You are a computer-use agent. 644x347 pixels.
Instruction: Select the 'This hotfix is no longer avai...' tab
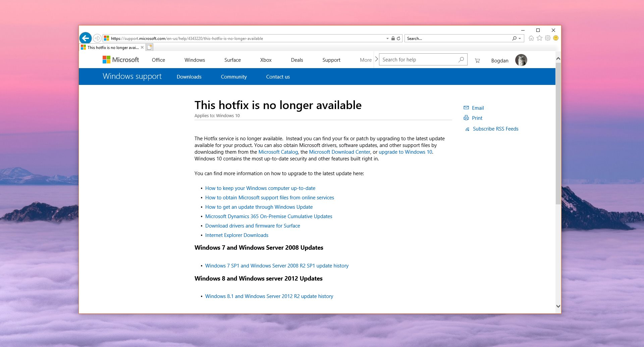[113, 47]
